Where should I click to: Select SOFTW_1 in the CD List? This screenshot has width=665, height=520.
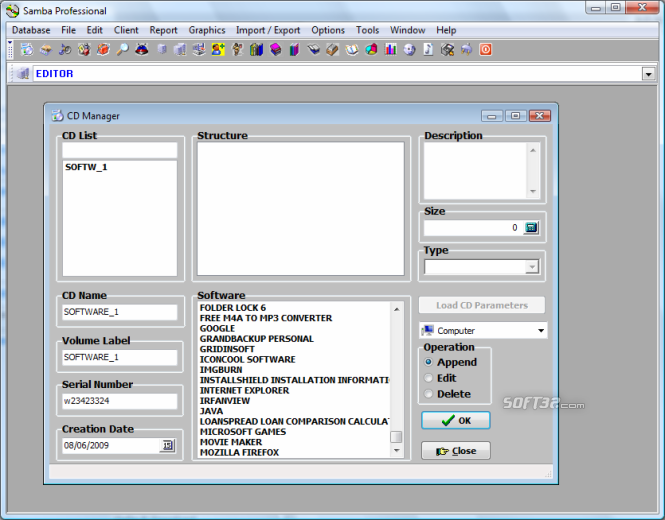(86, 167)
